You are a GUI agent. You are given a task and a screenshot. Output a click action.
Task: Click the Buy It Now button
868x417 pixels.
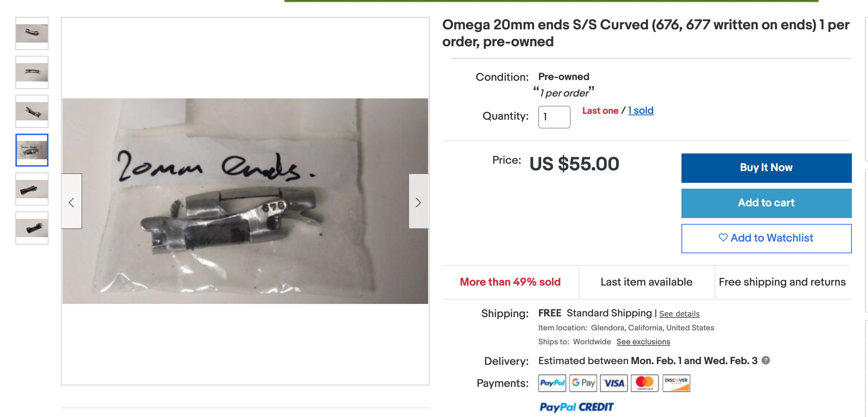[x=766, y=168]
